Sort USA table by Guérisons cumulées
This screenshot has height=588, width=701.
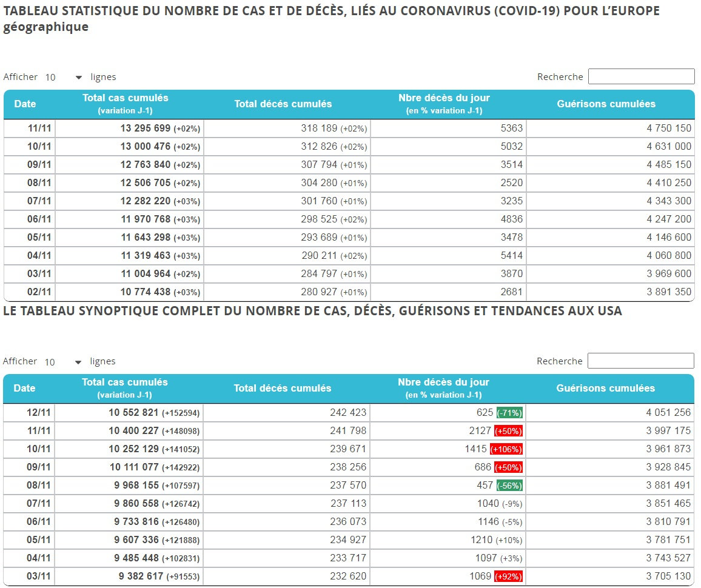pyautogui.click(x=606, y=388)
